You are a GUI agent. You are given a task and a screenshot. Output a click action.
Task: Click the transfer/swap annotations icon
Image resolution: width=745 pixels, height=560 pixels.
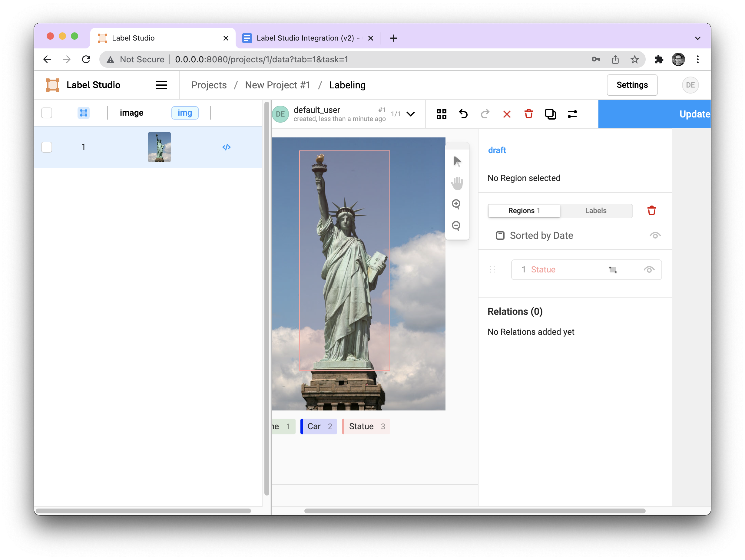[571, 114]
